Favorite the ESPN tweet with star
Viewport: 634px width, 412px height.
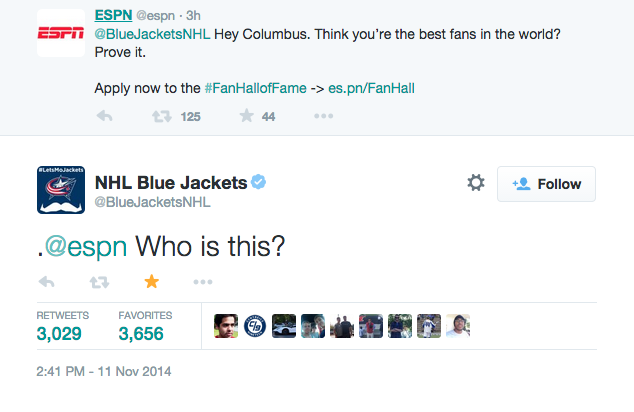pos(246,116)
